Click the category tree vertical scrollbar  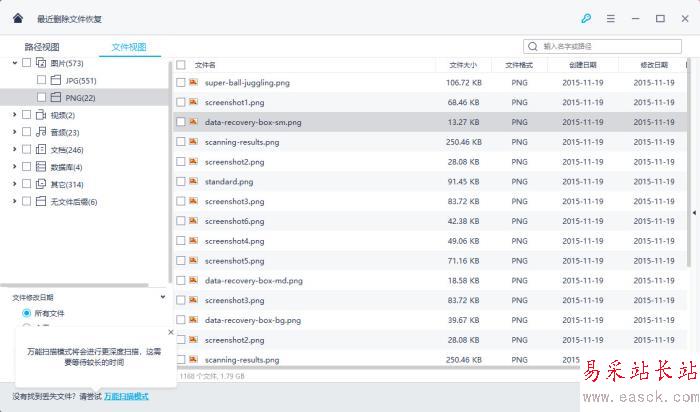pos(170,172)
